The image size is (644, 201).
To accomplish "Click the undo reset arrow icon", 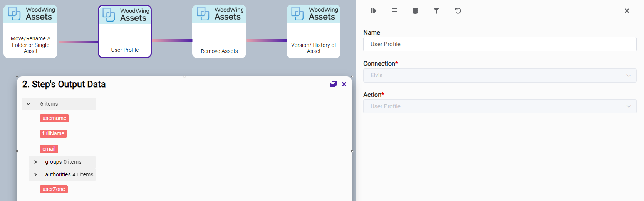I will click(458, 11).
